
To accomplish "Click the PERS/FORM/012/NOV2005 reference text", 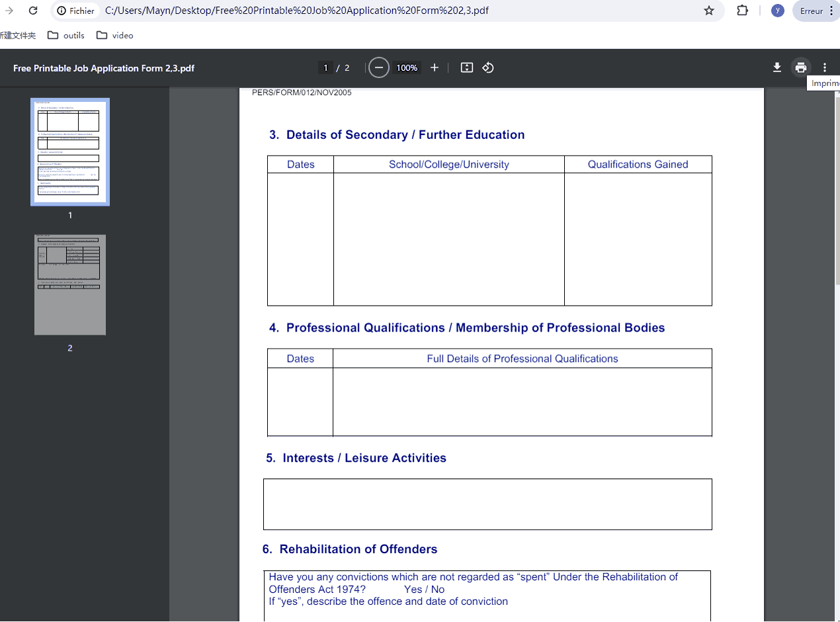I will tap(302, 93).
